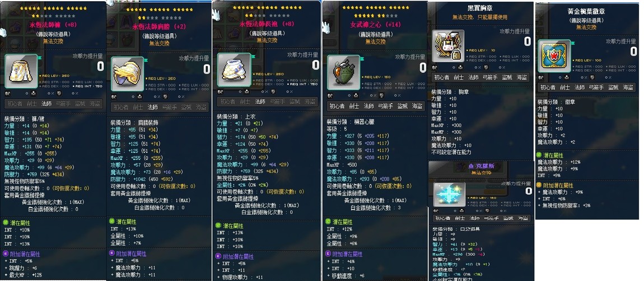This screenshot has width=644, height=281.
Task: Click green 潛在屬性 icon in 女武神之心 panel
Action: point(329,222)
